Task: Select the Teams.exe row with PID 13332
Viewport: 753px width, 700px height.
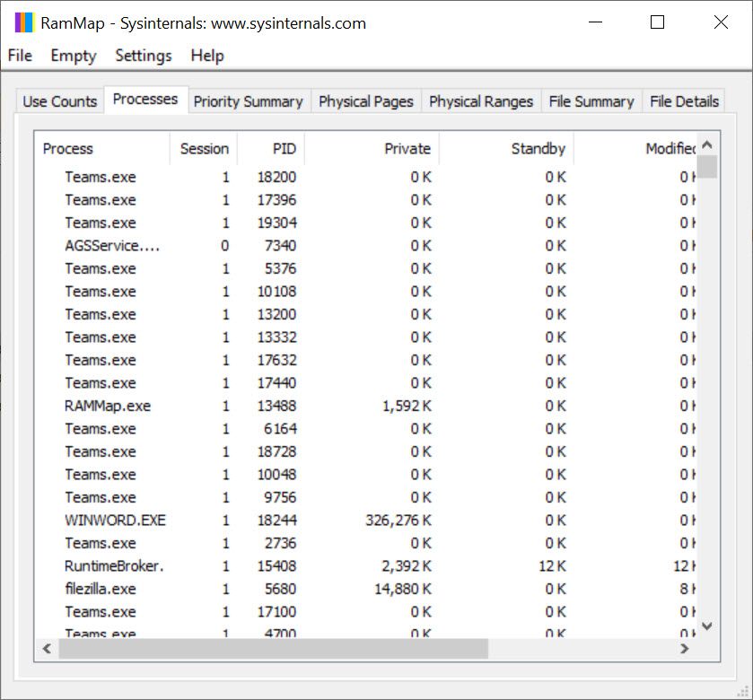Action: pyautogui.click(x=365, y=337)
